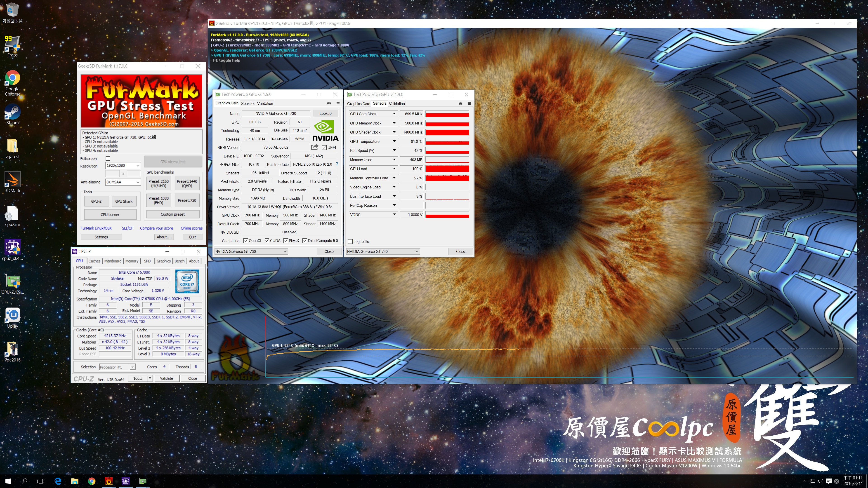Open Validation tab in GPU-Z Sensors window
This screenshot has width=868, height=488.
(397, 104)
